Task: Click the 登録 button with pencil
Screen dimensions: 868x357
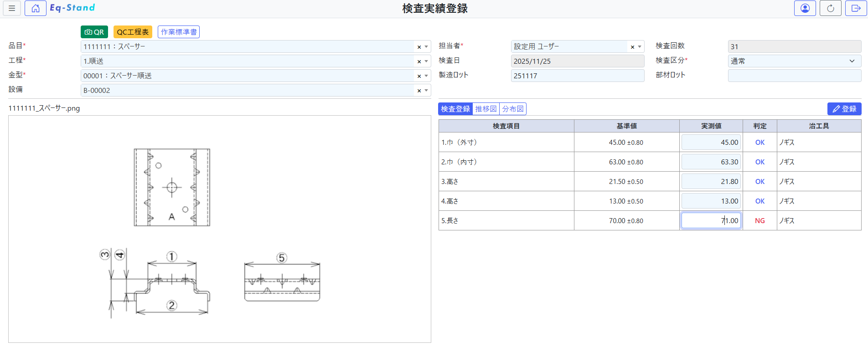Action: (x=844, y=109)
